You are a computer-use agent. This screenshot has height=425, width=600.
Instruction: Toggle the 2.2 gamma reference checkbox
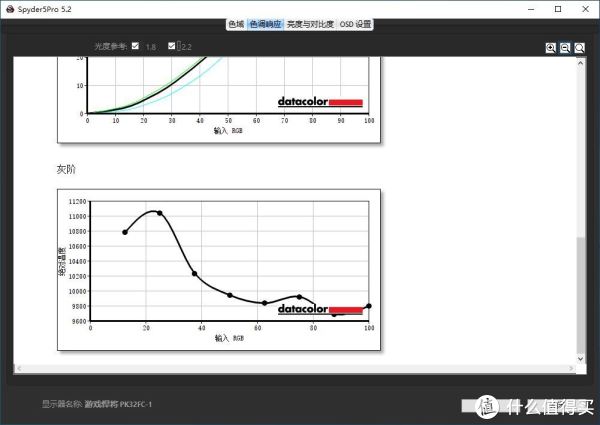tap(172, 46)
